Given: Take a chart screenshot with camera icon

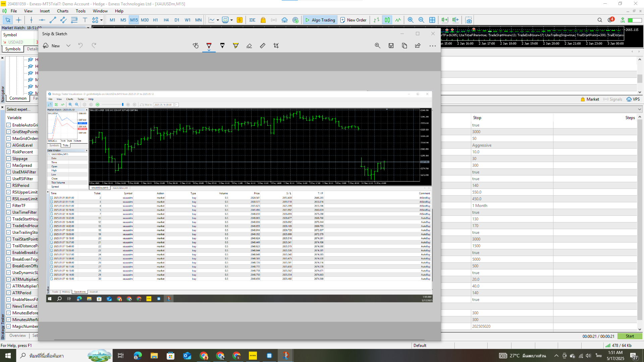Looking at the screenshot, I should [x=469, y=20].
